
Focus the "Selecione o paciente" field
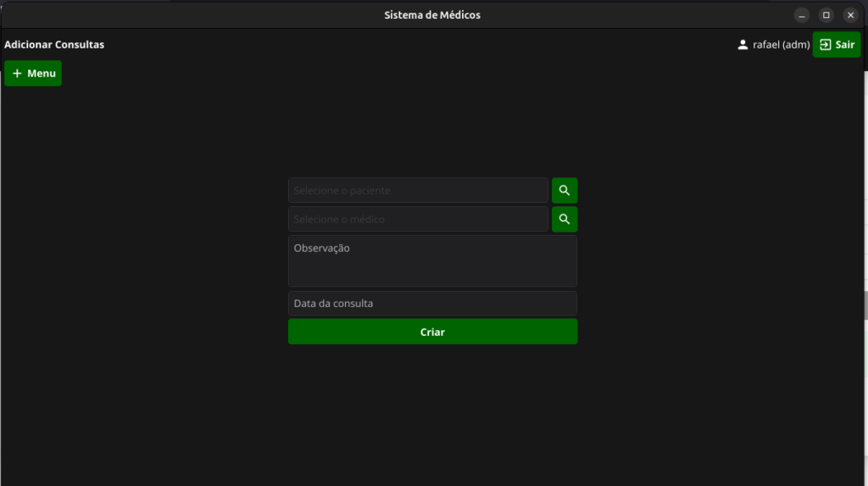[x=418, y=191]
